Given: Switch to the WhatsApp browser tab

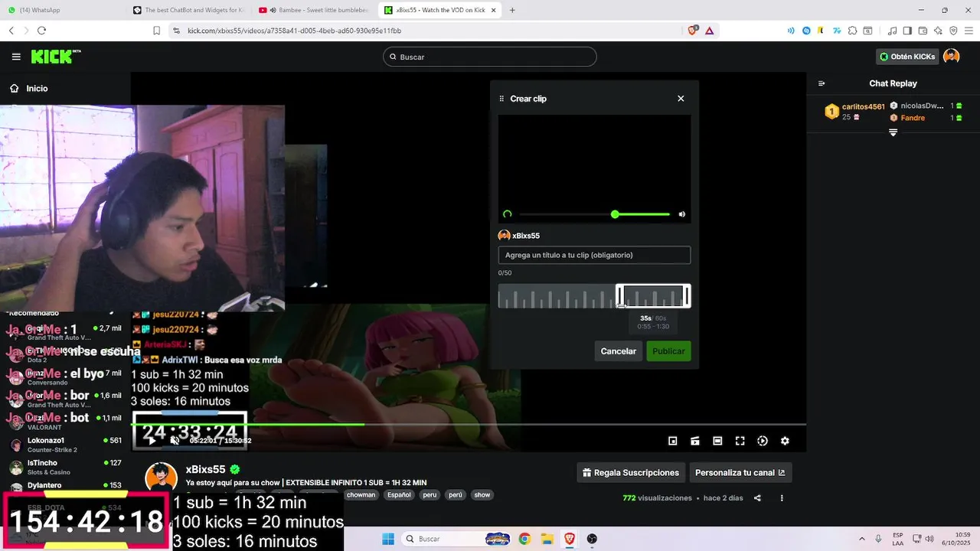Looking at the screenshot, I should [61, 10].
